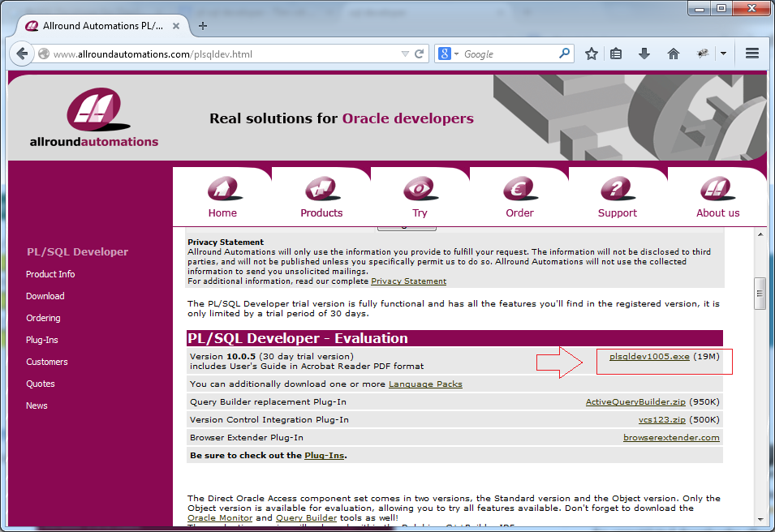Open a new browser tab
The height and width of the screenshot is (532, 775).
click(202, 25)
